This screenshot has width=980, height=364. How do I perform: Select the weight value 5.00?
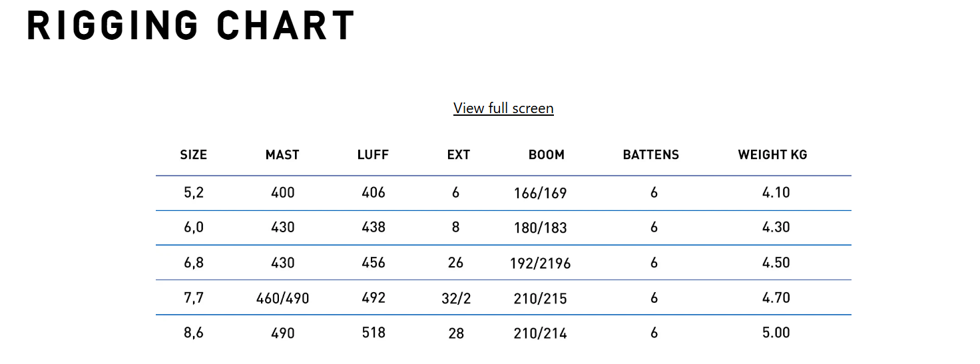click(x=776, y=333)
